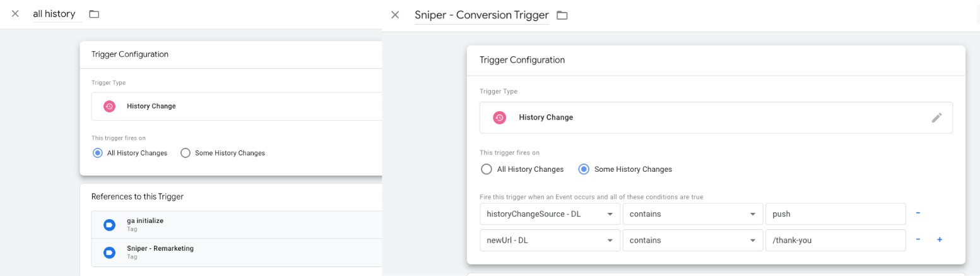Click the pencil edit icon for the trigger type
The height and width of the screenshot is (276, 980).
937,117
